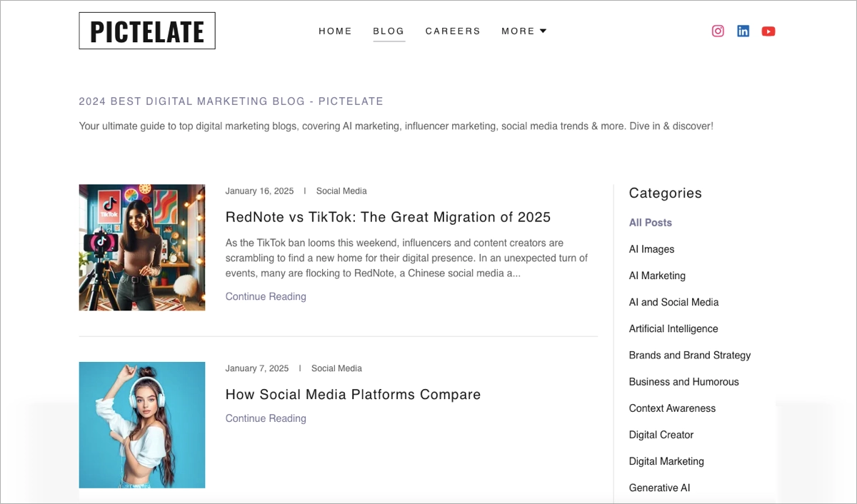This screenshot has height=504, width=857.
Task: Click the Pictelate logo
Action: [x=146, y=31]
